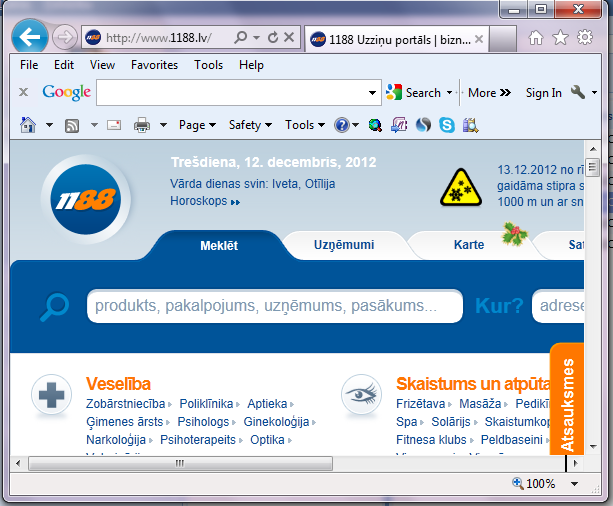Open Favorites star icon
Viewport: 613px width, 506px height.
560,38
